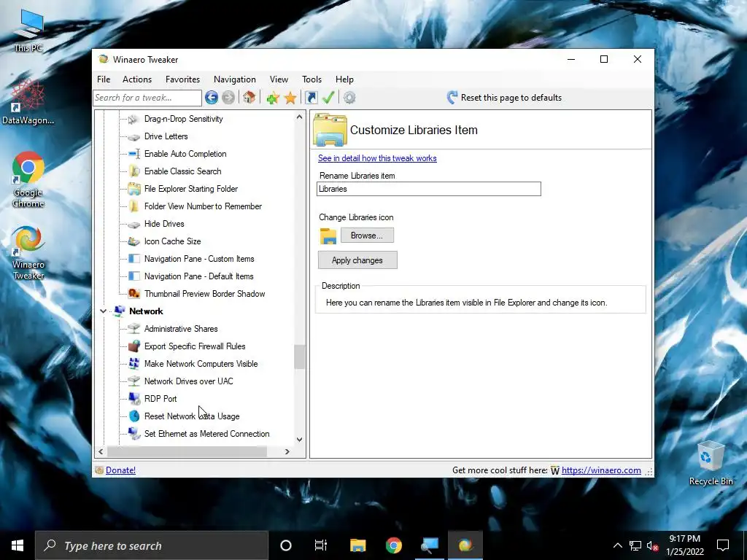
Task: Click the taskbar 'Type here to search' box
Action: click(152, 545)
